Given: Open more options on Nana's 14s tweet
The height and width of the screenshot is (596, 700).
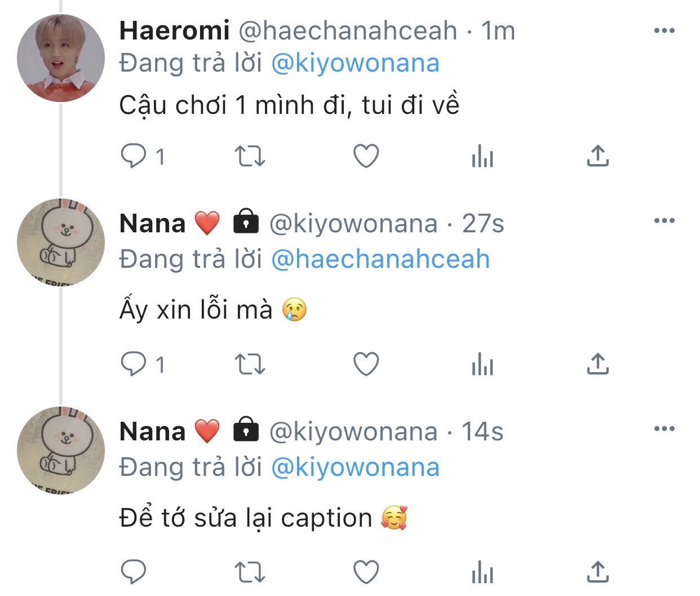Looking at the screenshot, I should 664,429.
